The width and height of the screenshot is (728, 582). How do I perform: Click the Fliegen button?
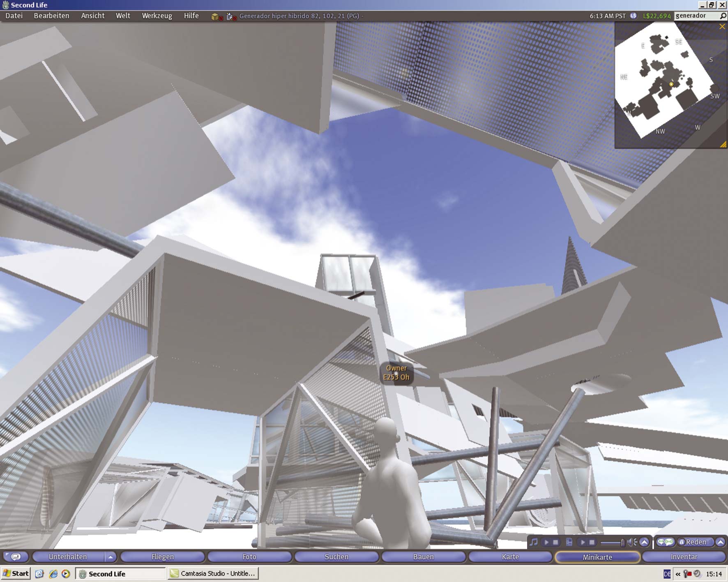pyautogui.click(x=163, y=557)
